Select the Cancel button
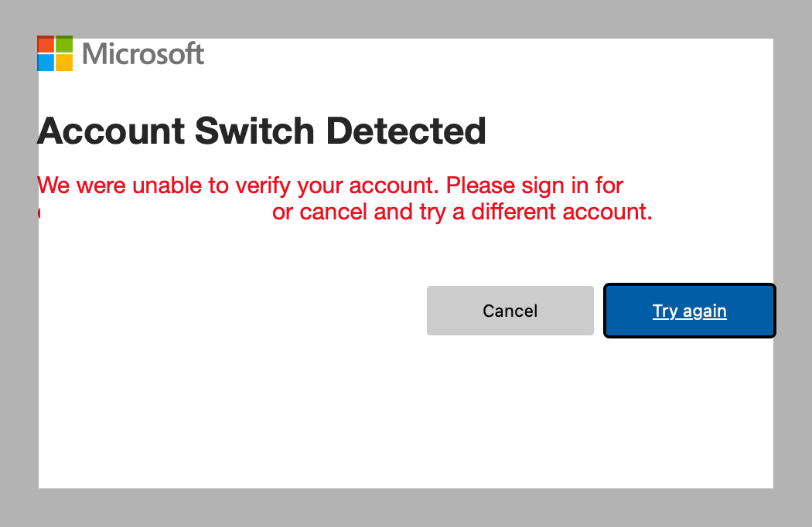Screen dimensions: 812x527 [x=510, y=311]
